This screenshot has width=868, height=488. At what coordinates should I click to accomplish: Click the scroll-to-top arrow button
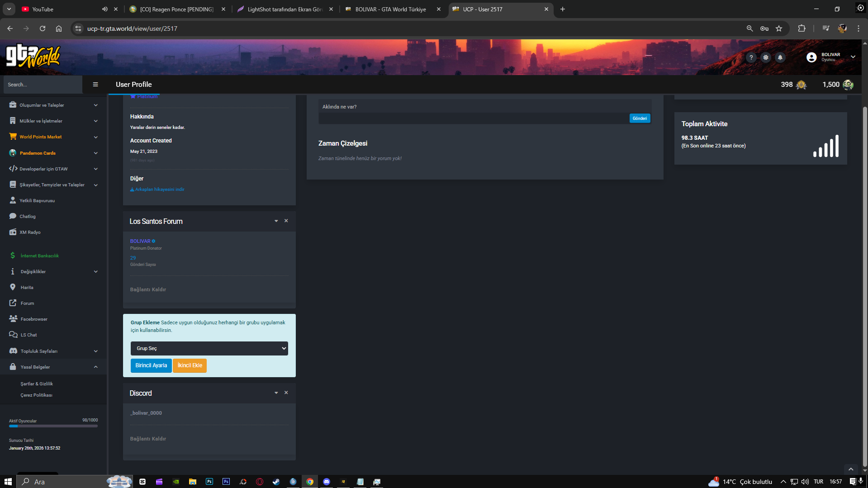click(850, 469)
